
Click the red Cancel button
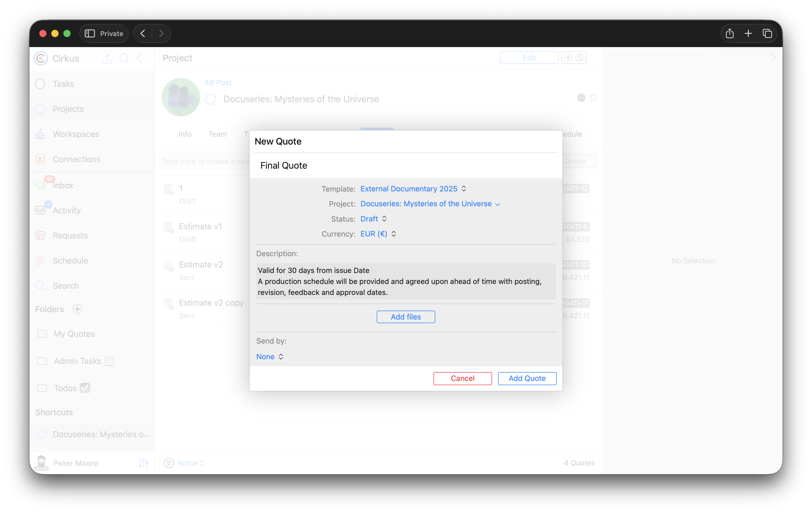[462, 378]
